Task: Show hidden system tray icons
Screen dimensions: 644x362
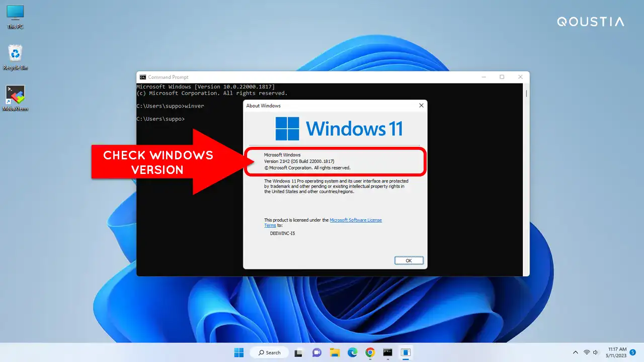Action: pyautogui.click(x=576, y=352)
